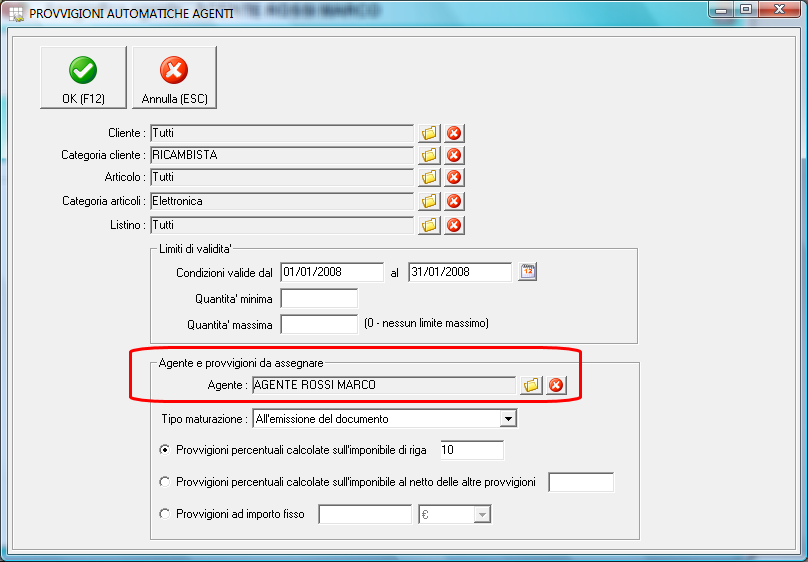Click the Quantita' minima input box

(x=319, y=299)
